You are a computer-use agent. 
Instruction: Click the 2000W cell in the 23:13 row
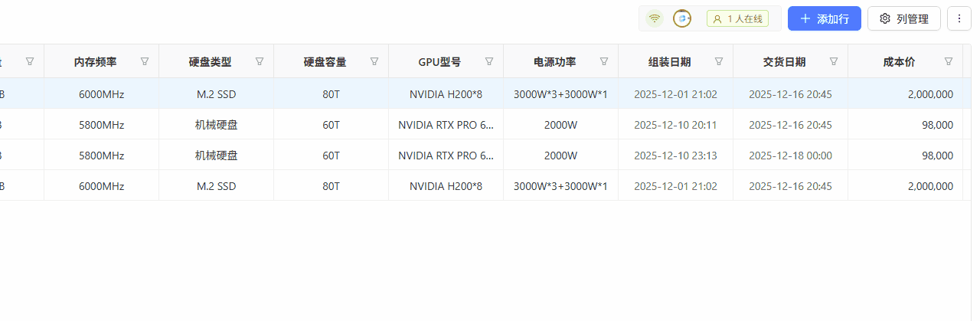pos(560,156)
